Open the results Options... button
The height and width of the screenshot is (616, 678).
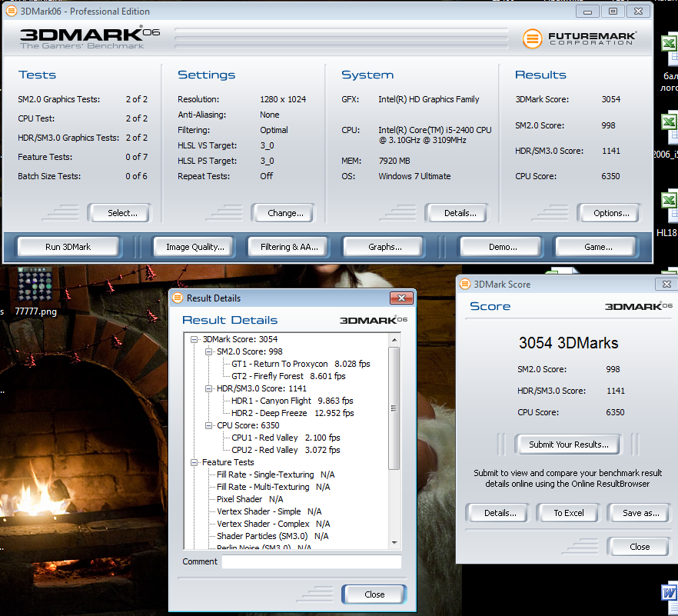point(610,213)
